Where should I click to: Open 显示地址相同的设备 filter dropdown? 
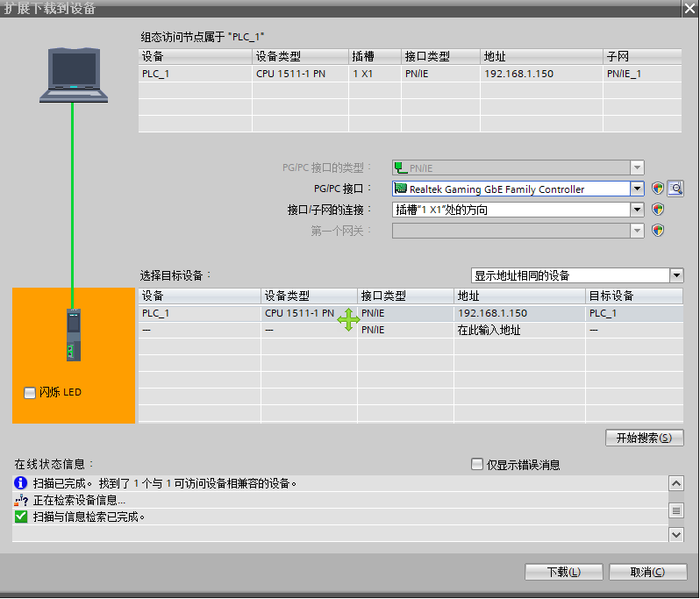coord(676,275)
